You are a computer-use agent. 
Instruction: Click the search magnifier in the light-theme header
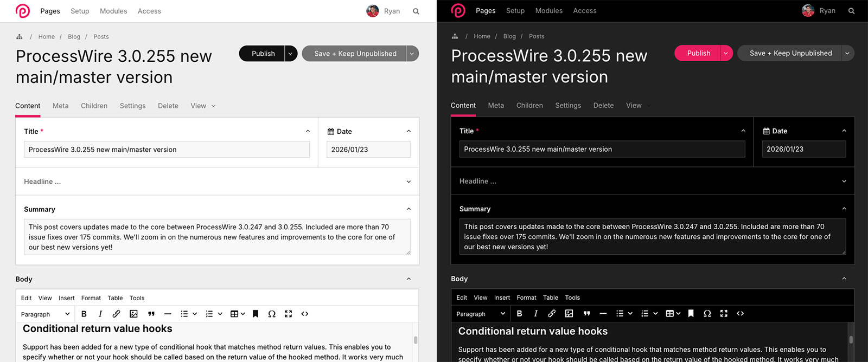coord(416,11)
